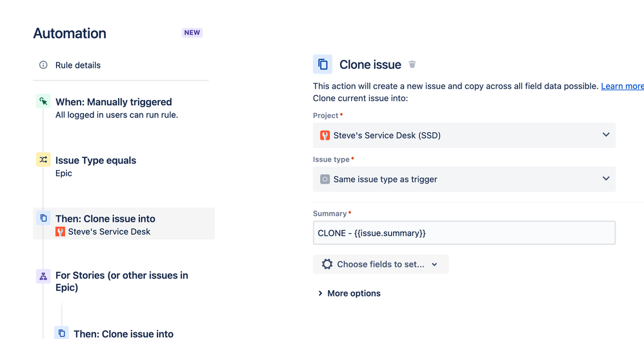Click the 'Clone current issue into:' text
This screenshot has width=644, height=339.
pyautogui.click(x=360, y=98)
